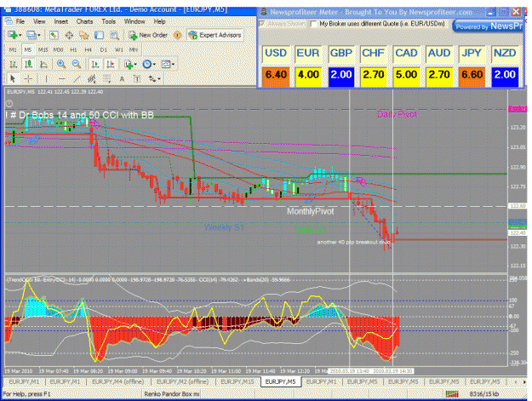
Task: Switch chart to line chart style
Action: 43,64
